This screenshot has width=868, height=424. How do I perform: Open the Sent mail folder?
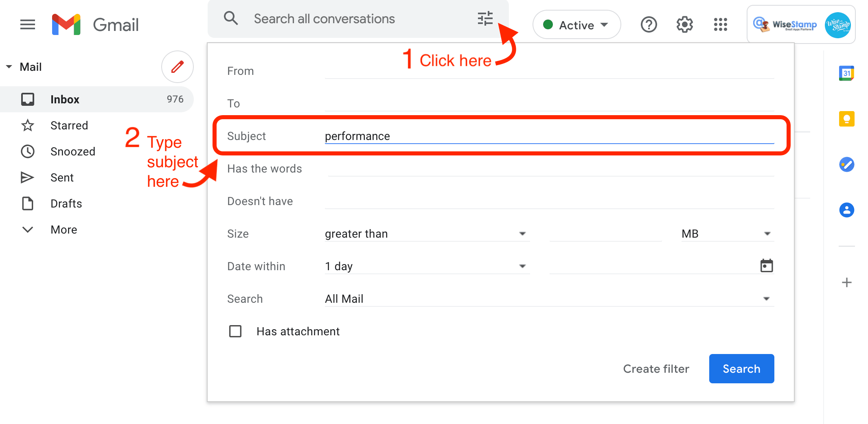(62, 177)
